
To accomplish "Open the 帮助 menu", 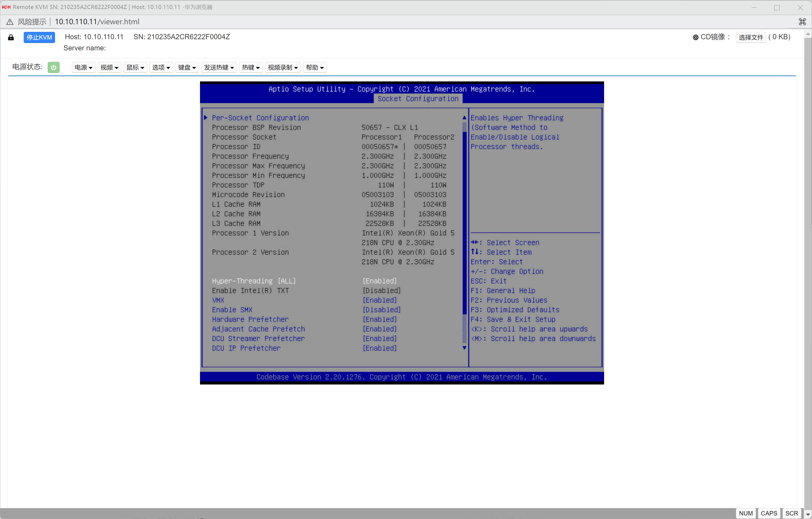I will [315, 68].
